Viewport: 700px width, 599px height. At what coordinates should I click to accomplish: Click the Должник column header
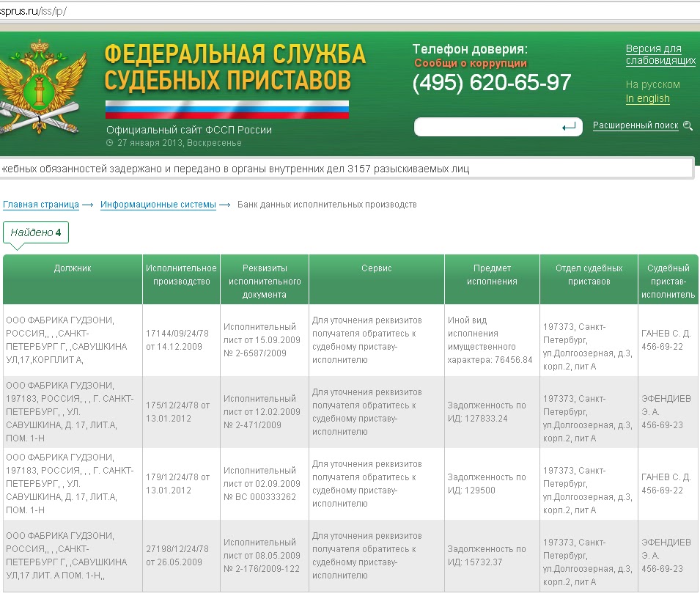(x=73, y=279)
